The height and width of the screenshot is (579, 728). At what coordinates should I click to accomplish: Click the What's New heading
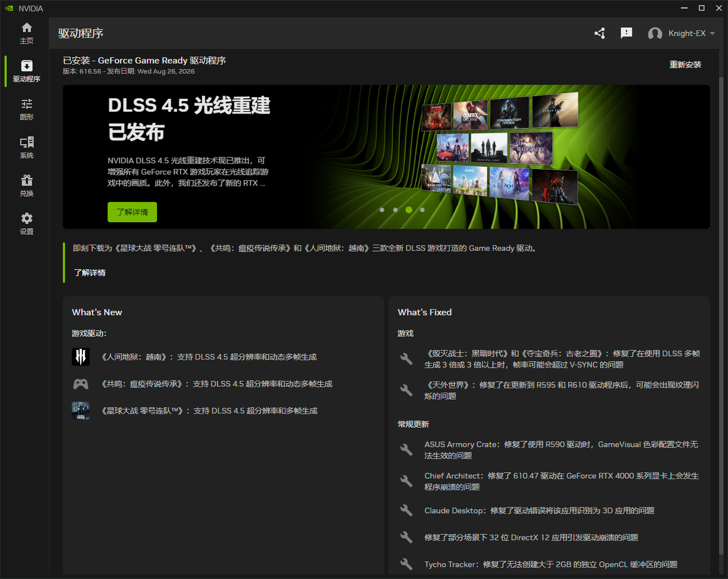[97, 312]
